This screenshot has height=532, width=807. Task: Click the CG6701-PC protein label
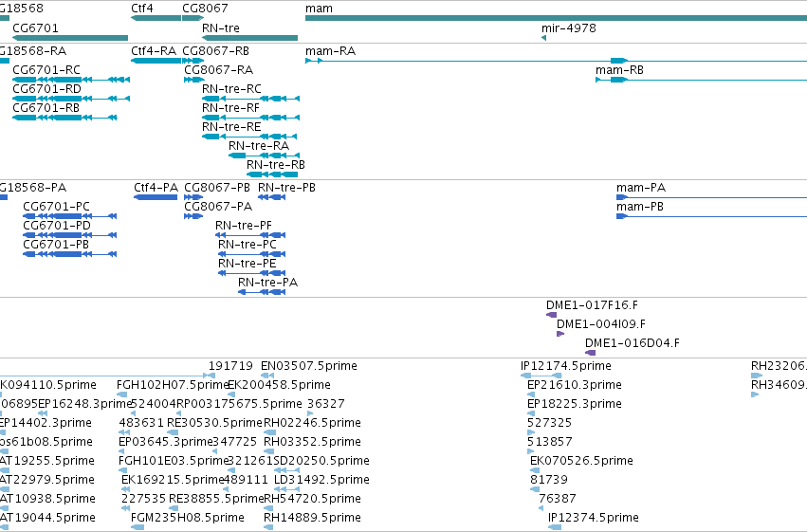click(57, 207)
